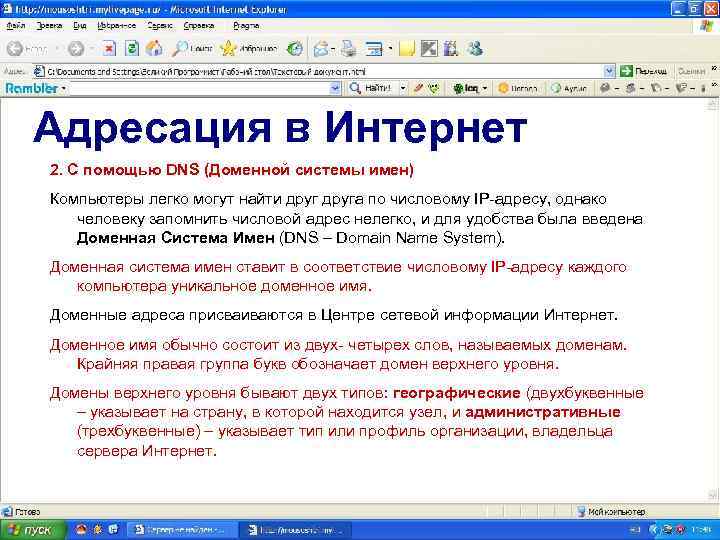Click the bold word "географические"
The width and height of the screenshot is (720, 540).
(457, 394)
